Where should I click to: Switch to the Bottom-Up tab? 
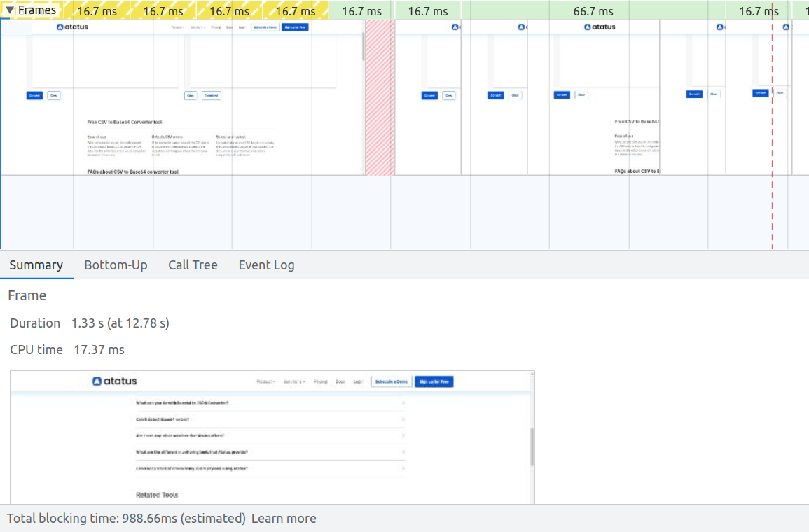click(x=116, y=265)
